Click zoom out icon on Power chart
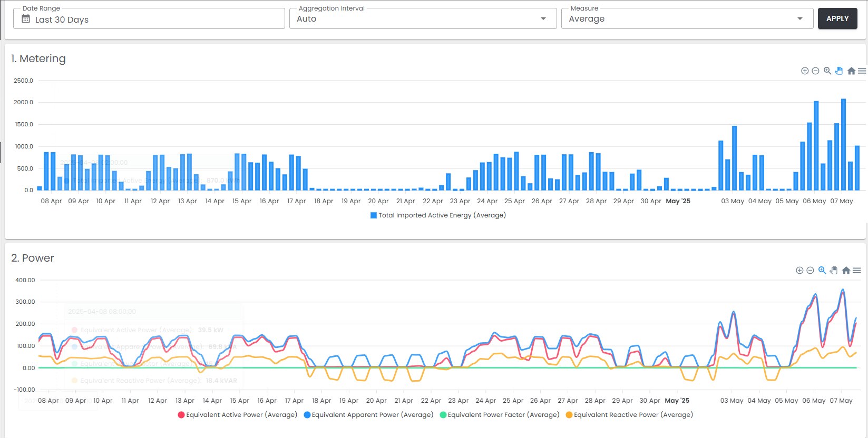The width and height of the screenshot is (868, 438). (810, 271)
